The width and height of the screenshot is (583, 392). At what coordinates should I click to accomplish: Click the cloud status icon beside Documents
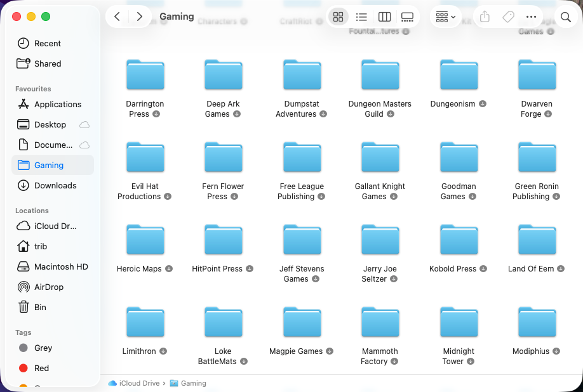(x=84, y=145)
